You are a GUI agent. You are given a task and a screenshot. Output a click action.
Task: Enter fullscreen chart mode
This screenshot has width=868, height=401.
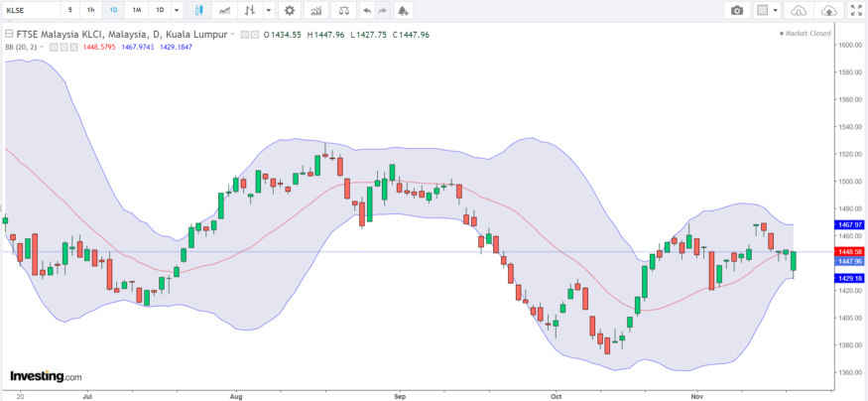pos(856,10)
